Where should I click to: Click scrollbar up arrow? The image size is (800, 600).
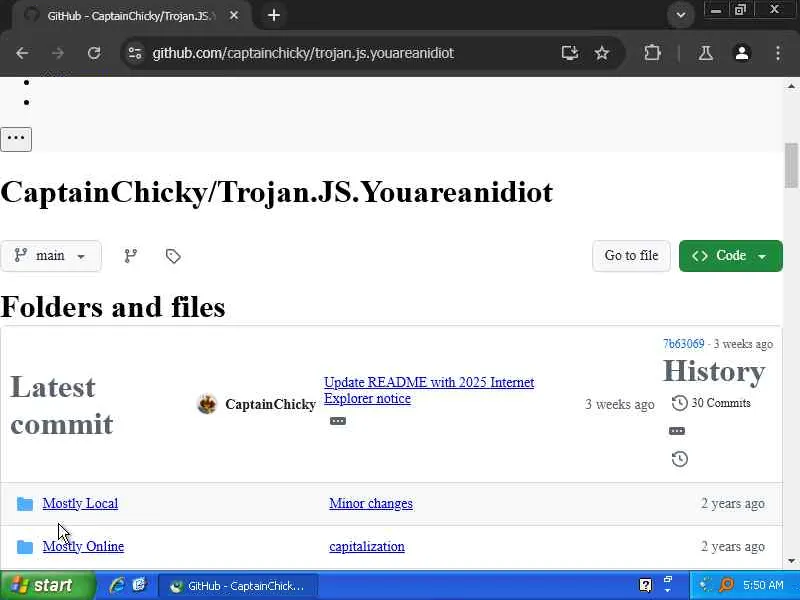791,86
